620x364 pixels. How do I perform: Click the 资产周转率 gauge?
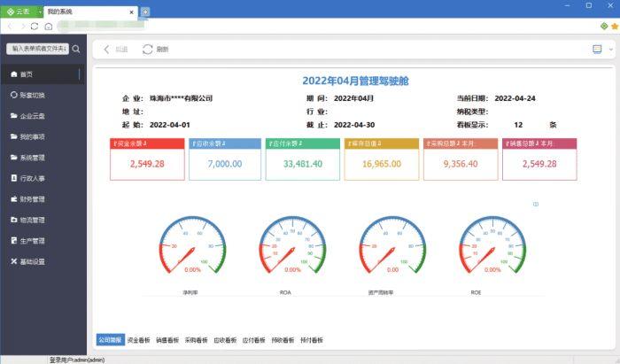pos(392,245)
